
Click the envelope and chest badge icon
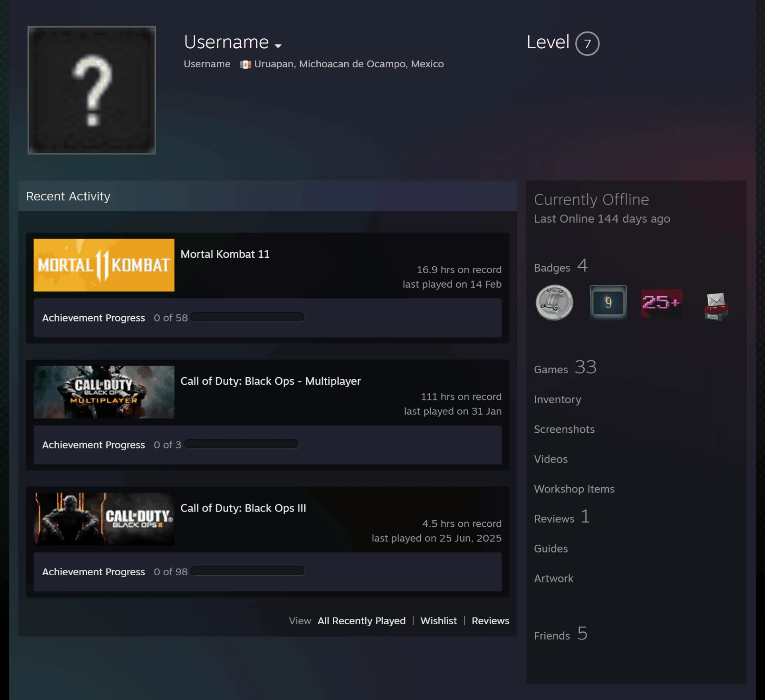tap(716, 306)
